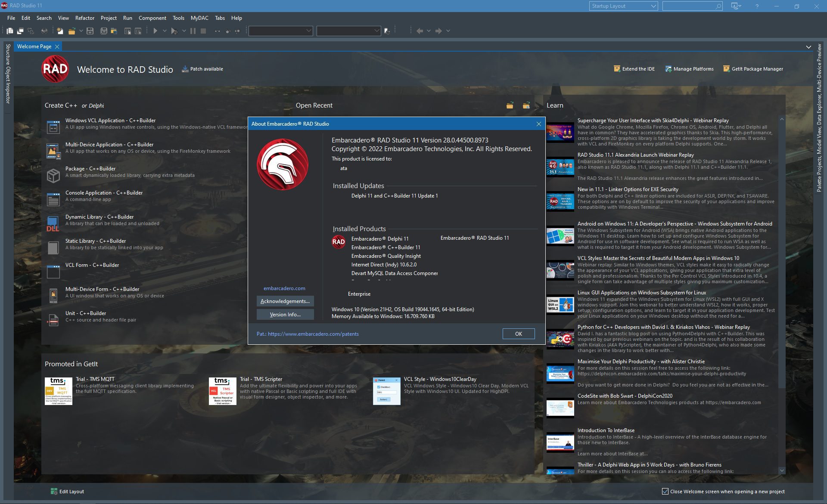Click the Save toolbar icon
827x504 pixels.
90,31
